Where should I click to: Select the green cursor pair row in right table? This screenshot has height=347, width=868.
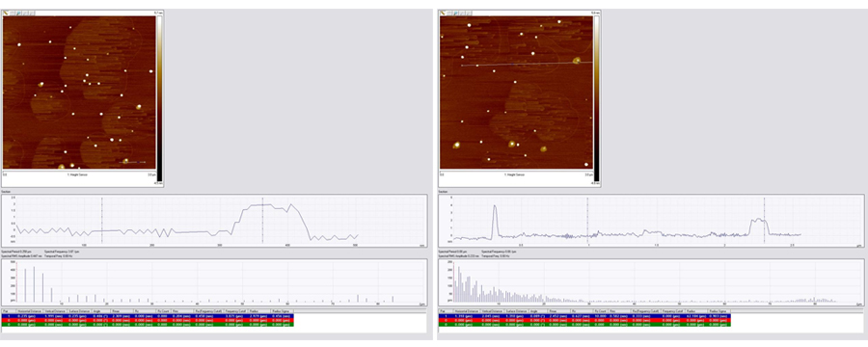(x=584, y=323)
